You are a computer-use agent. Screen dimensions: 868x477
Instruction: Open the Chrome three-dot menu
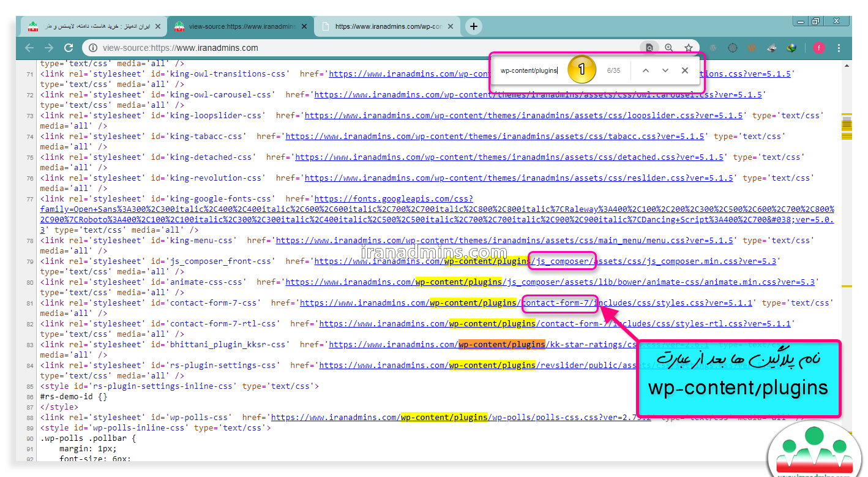[839, 48]
